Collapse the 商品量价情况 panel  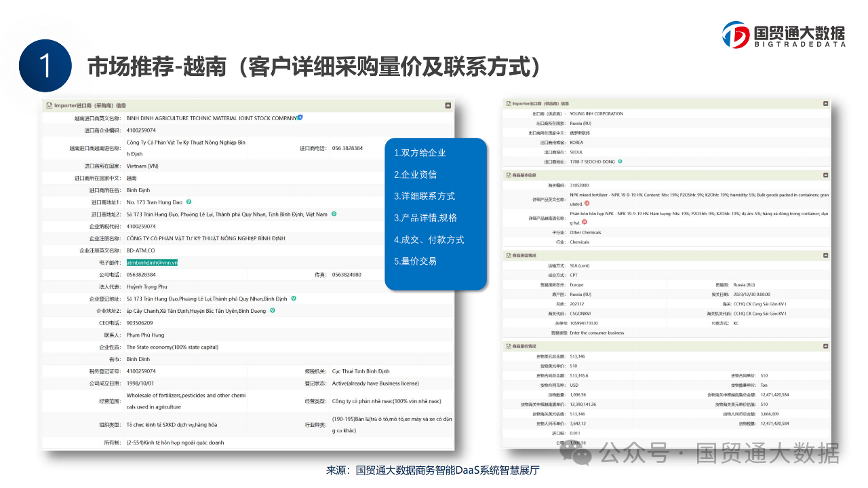[x=825, y=346]
